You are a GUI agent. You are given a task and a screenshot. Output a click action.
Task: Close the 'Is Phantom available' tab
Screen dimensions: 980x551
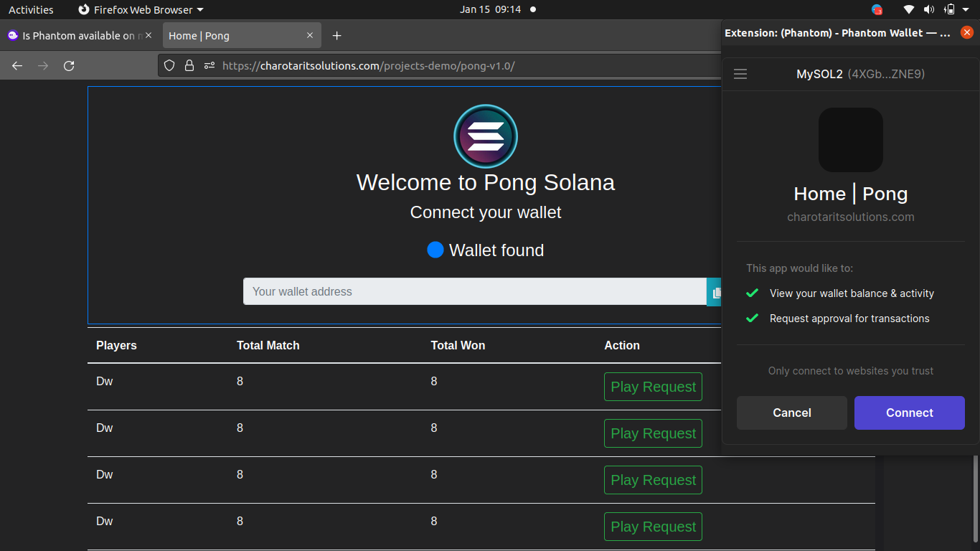[149, 35]
